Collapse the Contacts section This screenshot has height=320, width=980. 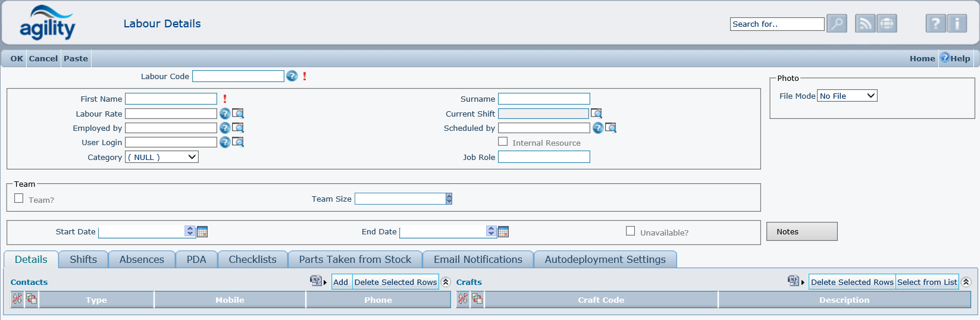[x=446, y=282]
